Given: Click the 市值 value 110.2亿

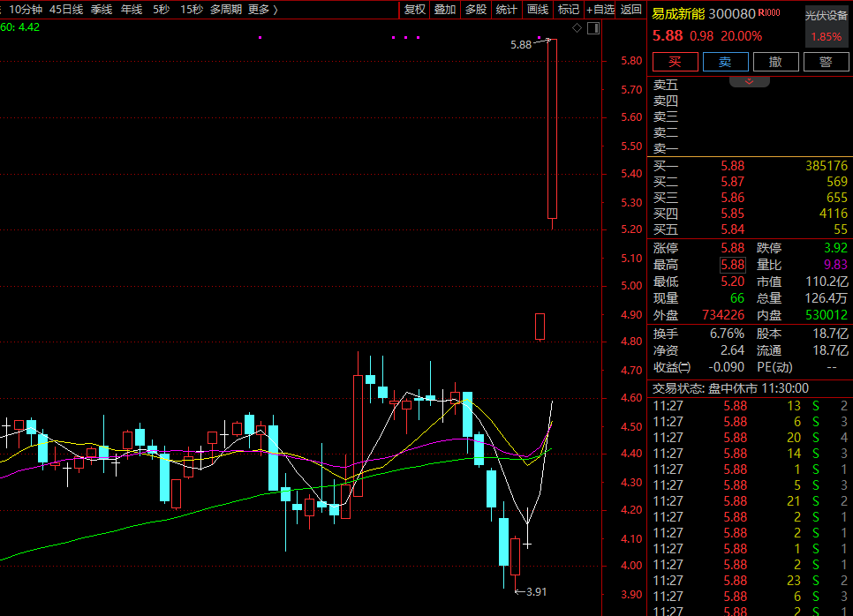Looking at the screenshot, I should tap(827, 282).
